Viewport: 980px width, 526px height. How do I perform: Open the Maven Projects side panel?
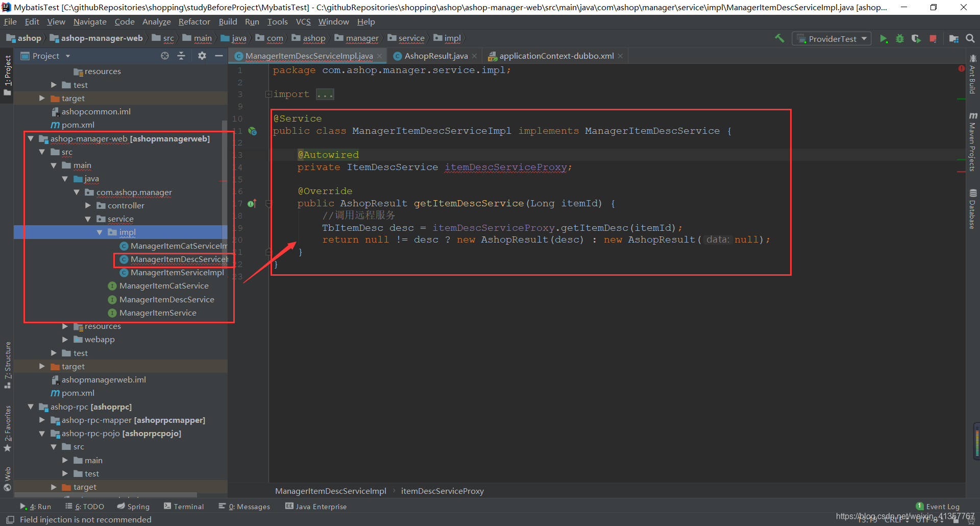973,142
